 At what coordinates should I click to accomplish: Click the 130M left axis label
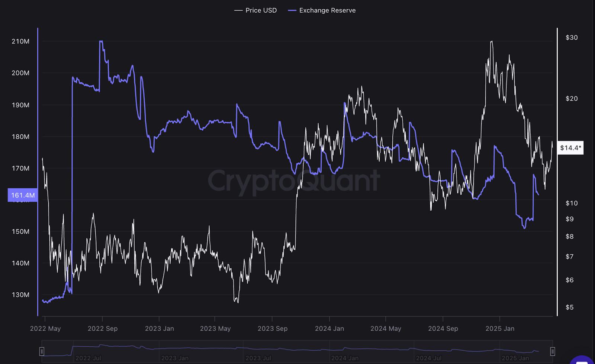tap(20, 295)
